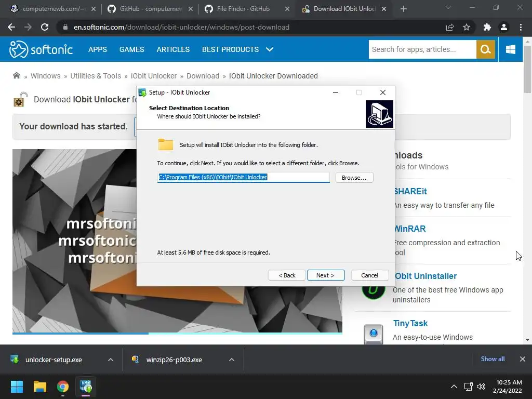The width and height of the screenshot is (532, 399).
Task: Open the Windows Start menu
Action: [x=17, y=387]
